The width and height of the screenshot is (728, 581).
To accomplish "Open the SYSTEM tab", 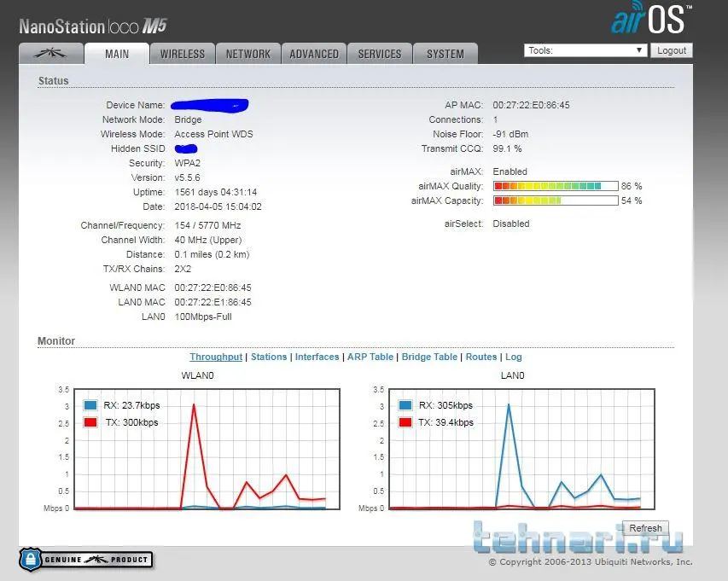I will pos(446,54).
